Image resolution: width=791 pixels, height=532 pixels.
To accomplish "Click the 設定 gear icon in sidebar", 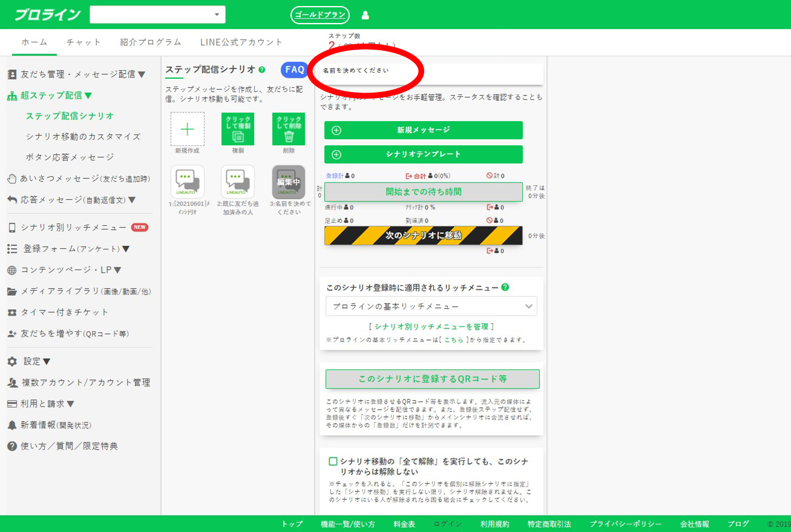I will coord(12,361).
